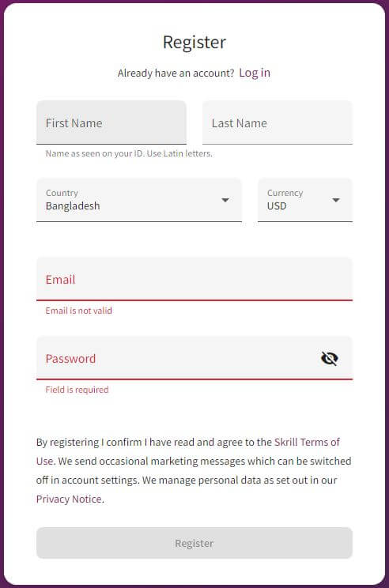Click the Register heading at the top
This screenshot has height=588, width=389.
[194, 42]
